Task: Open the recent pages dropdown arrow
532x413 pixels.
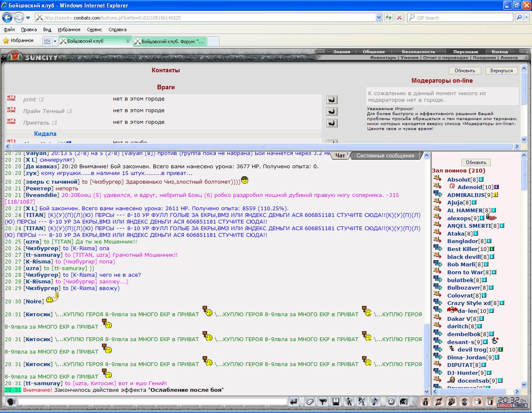Action: pos(28,18)
